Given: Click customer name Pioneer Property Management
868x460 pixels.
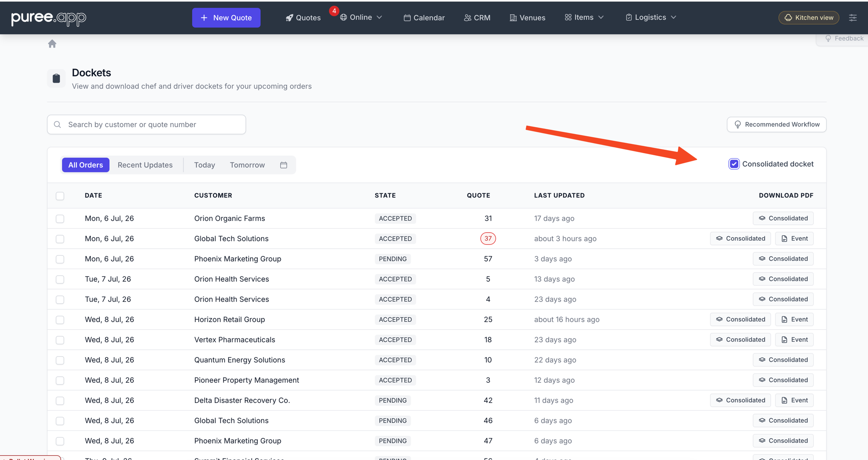Looking at the screenshot, I should click(x=247, y=380).
